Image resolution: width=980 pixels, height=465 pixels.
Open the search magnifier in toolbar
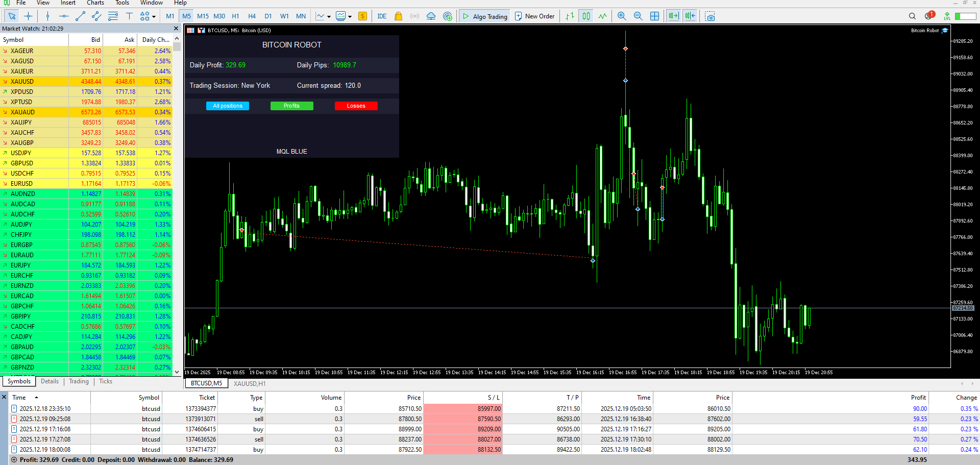coord(912,16)
